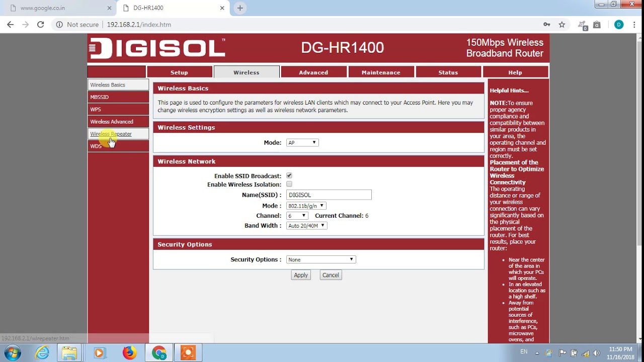644x362 pixels.
Task: Bookmark this page with the star icon
Action: (x=562, y=25)
